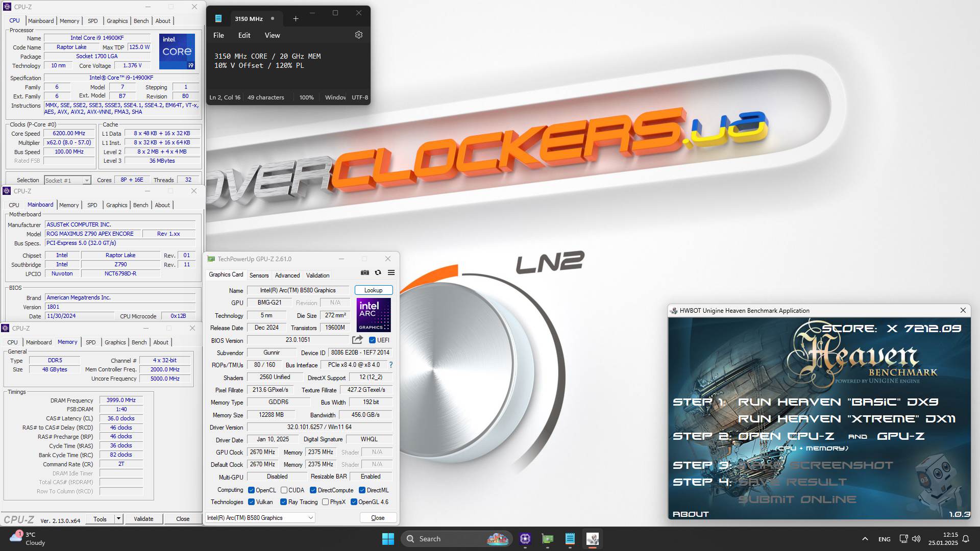Add new tab in Notepad

pyautogui.click(x=296, y=19)
